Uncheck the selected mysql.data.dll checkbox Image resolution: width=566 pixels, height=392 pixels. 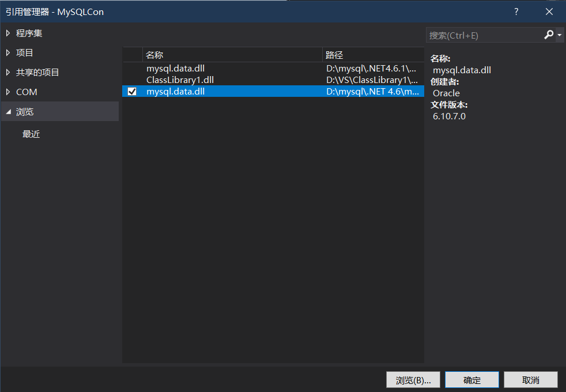click(131, 91)
